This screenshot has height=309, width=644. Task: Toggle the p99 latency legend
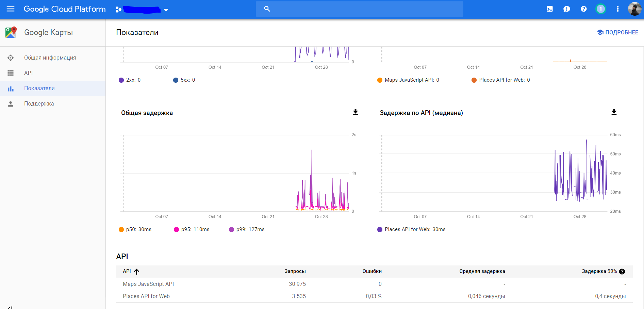click(247, 229)
